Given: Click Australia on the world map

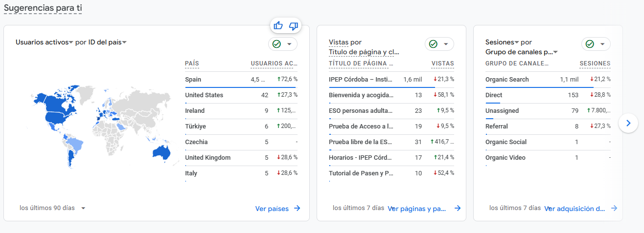Looking at the screenshot, I should [x=161, y=151].
